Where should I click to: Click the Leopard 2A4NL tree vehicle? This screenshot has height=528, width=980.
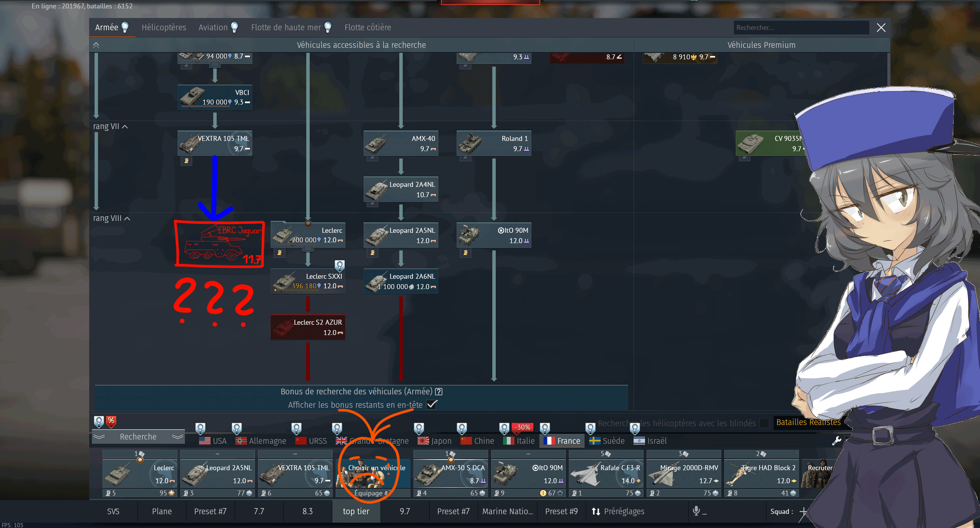(x=400, y=190)
